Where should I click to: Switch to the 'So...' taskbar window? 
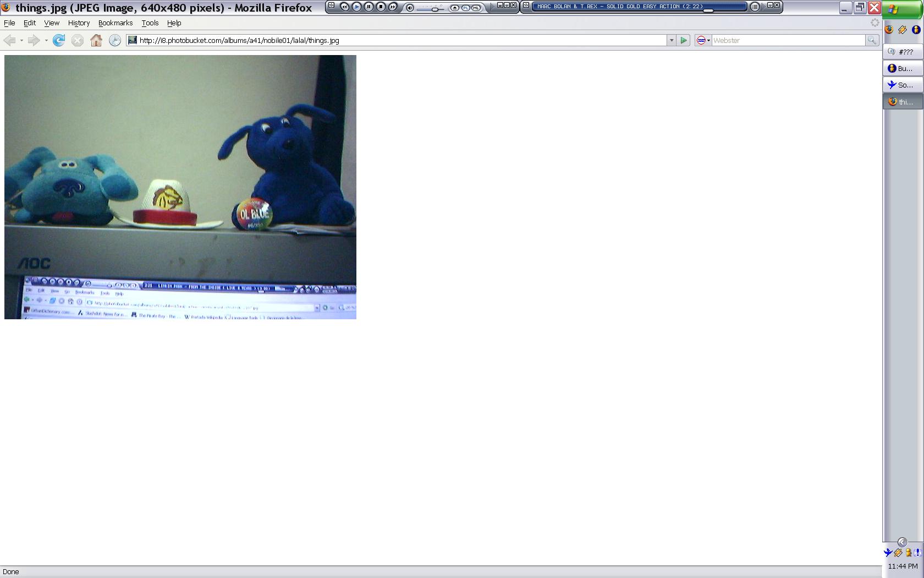903,85
